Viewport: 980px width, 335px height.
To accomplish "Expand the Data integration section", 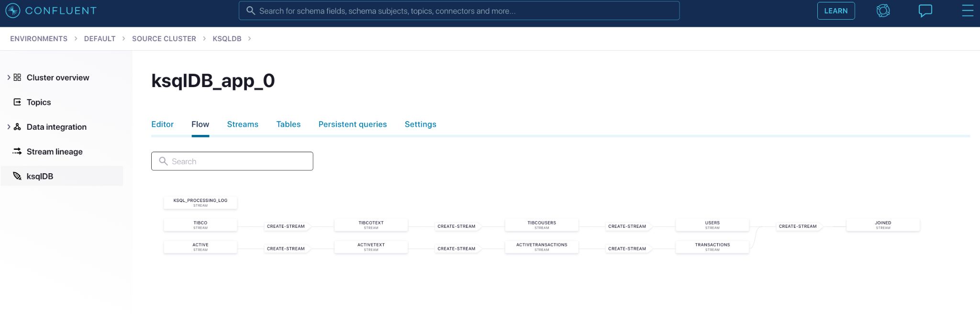I will pyautogui.click(x=8, y=127).
